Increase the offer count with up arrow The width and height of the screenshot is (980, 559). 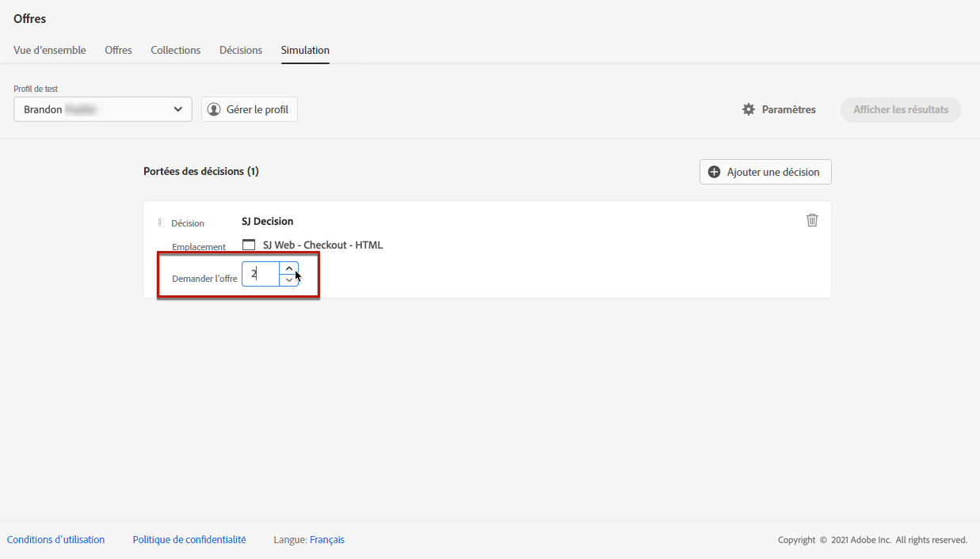pos(289,268)
